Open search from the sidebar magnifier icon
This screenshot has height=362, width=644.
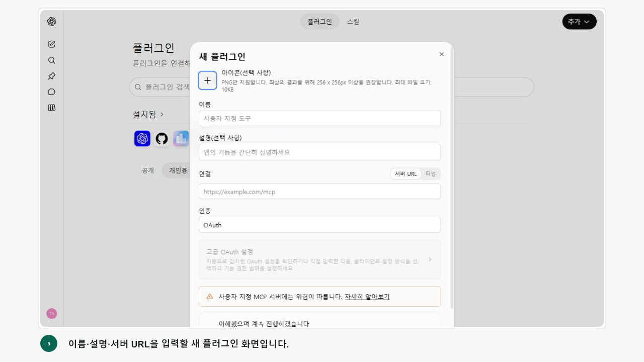tap(51, 60)
